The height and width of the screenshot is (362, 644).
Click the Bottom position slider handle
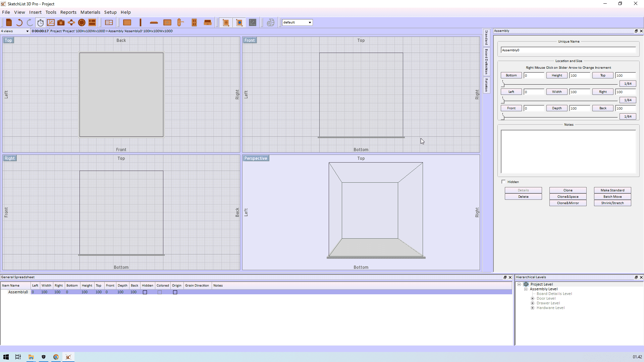503,84
